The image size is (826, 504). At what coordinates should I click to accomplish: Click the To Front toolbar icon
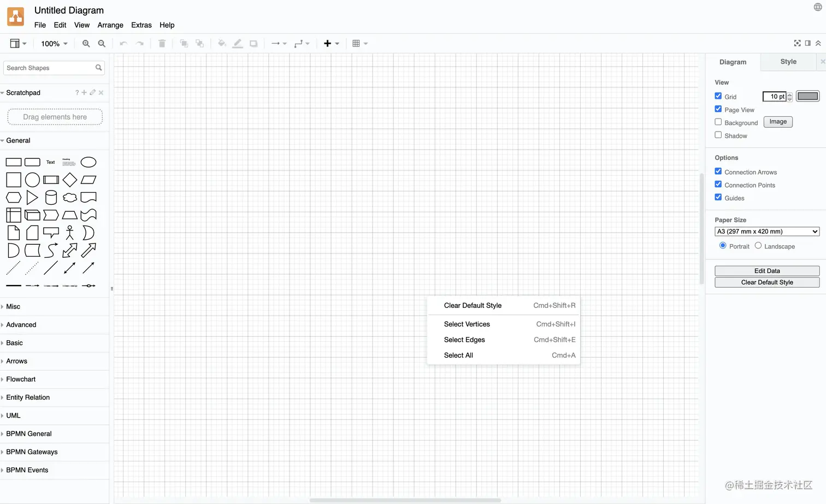point(184,44)
